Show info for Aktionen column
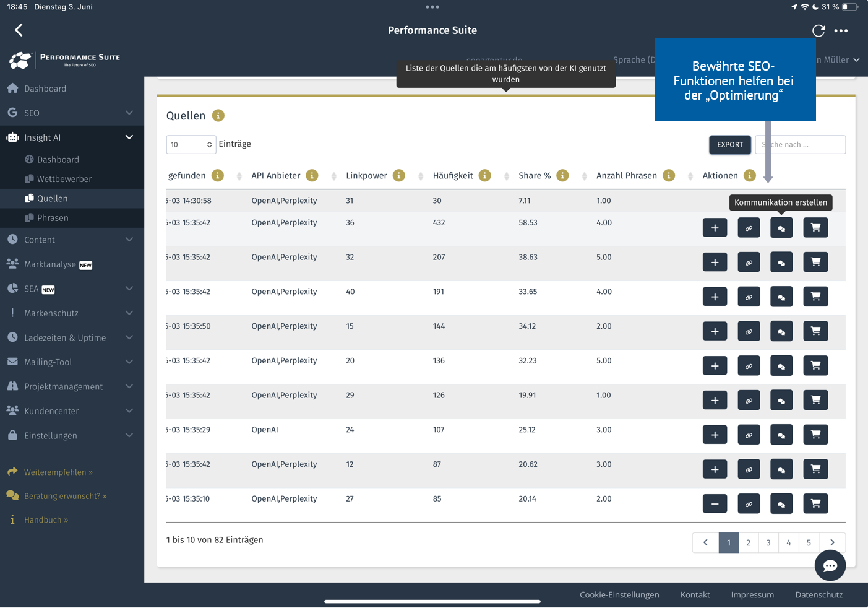This screenshot has height=608, width=868. [750, 175]
